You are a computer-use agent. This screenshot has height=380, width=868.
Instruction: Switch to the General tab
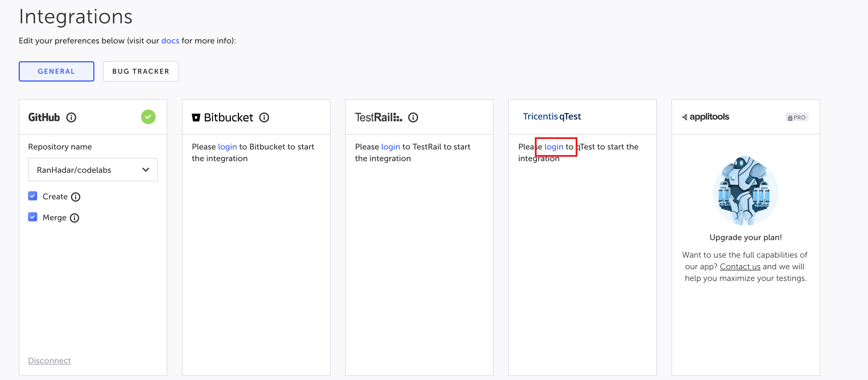point(56,71)
